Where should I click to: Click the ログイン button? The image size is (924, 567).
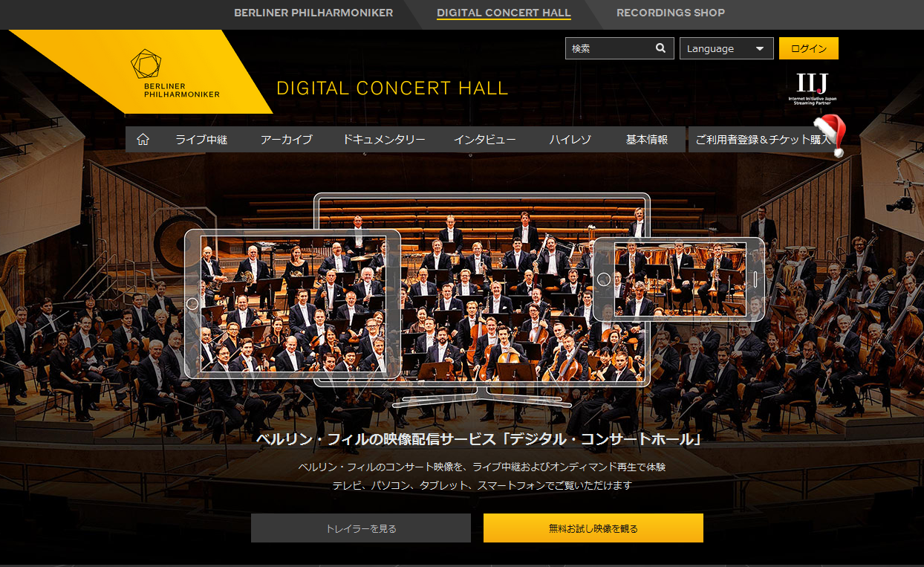coord(809,48)
